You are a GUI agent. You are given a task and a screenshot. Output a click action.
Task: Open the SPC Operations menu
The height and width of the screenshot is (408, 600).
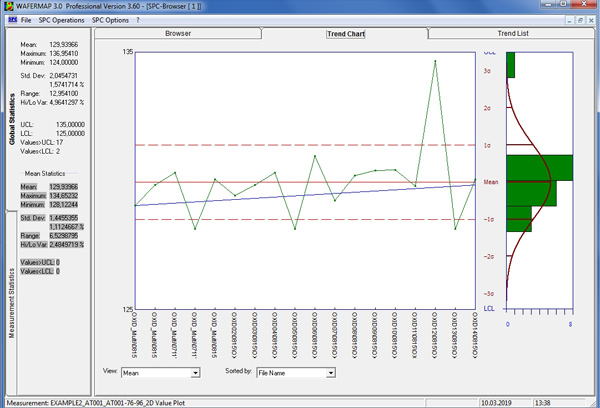(61, 20)
